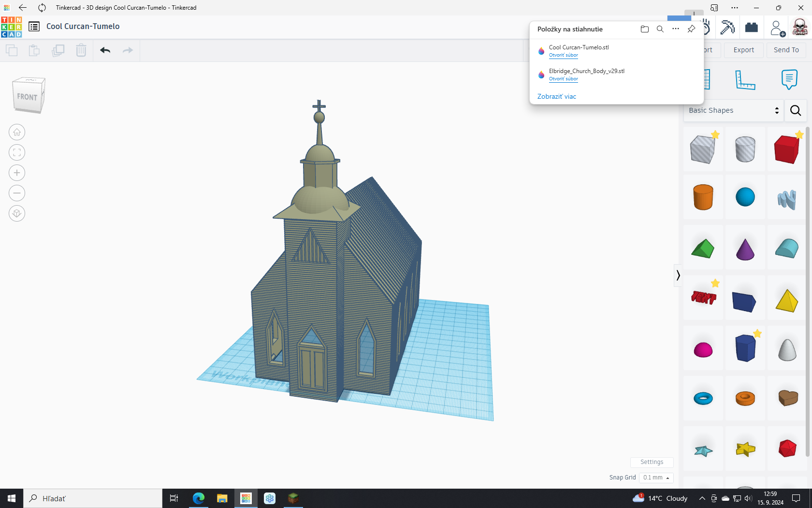Open the Cool Curcan-Tumelo.stl file link
The height and width of the screenshot is (508, 812).
click(x=563, y=55)
